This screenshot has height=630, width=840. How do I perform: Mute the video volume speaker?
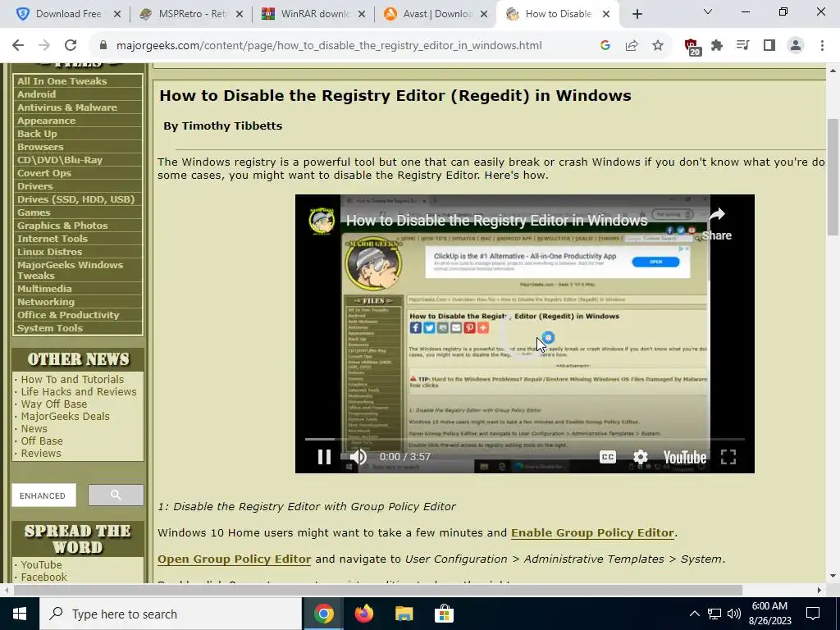tap(358, 456)
